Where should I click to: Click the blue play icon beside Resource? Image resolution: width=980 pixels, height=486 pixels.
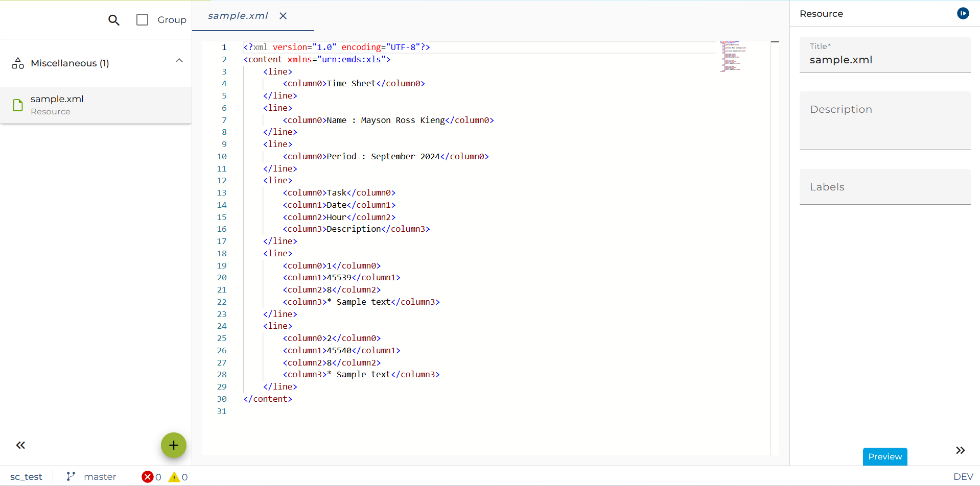coord(963,13)
